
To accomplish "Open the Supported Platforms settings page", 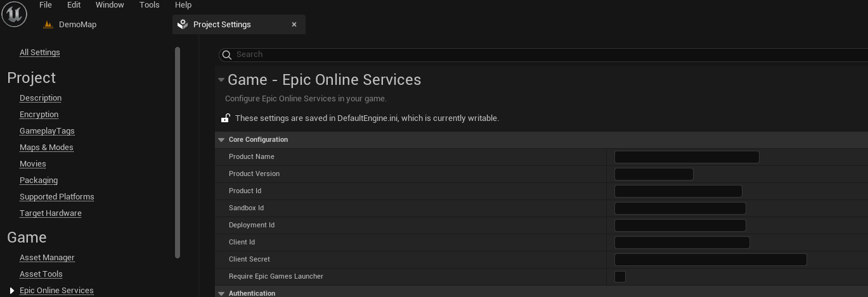I will [x=57, y=197].
